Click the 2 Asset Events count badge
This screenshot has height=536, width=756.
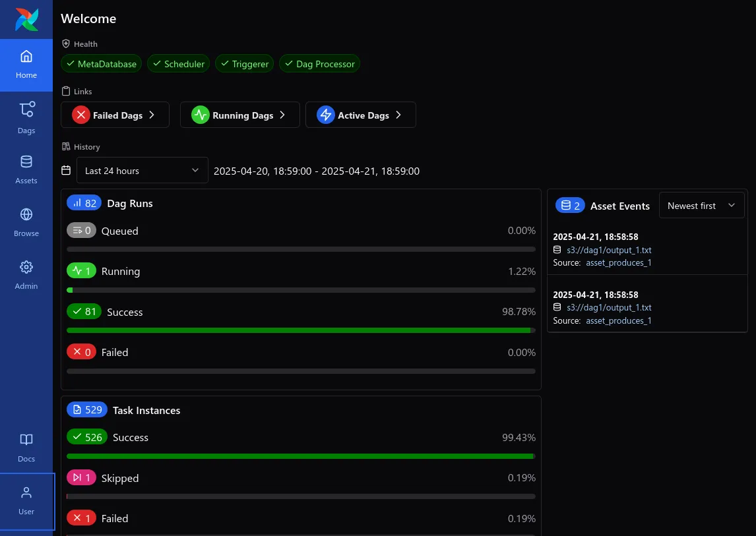(x=570, y=205)
